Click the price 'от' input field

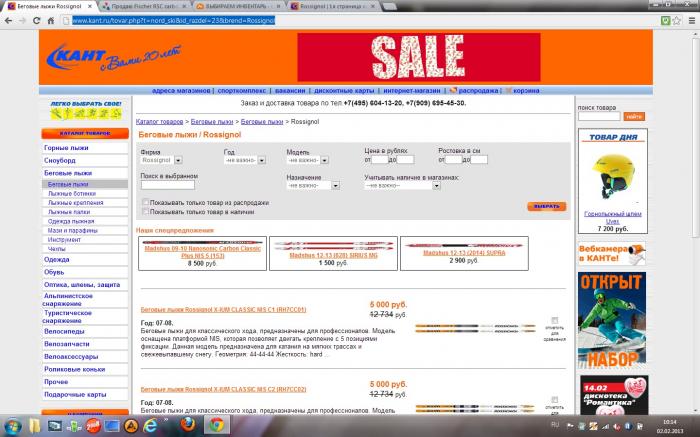[380, 160]
